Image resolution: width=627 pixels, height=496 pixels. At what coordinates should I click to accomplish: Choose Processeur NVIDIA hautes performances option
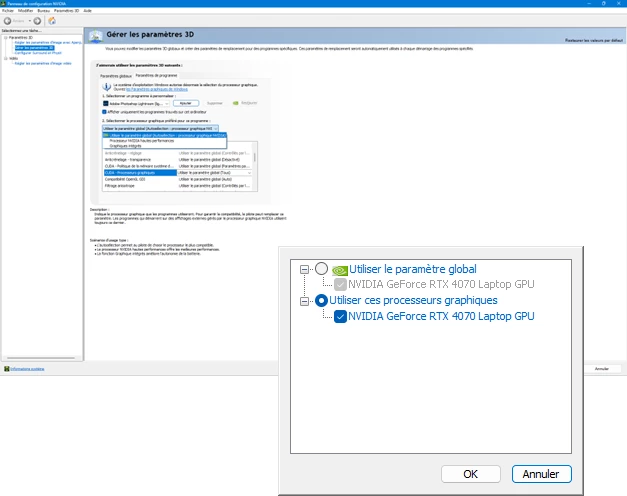coord(142,141)
